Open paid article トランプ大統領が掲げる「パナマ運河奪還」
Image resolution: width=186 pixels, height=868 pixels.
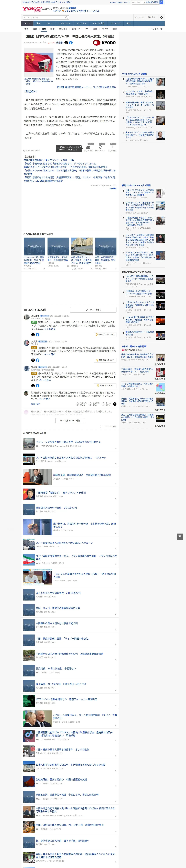click(137, 385)
